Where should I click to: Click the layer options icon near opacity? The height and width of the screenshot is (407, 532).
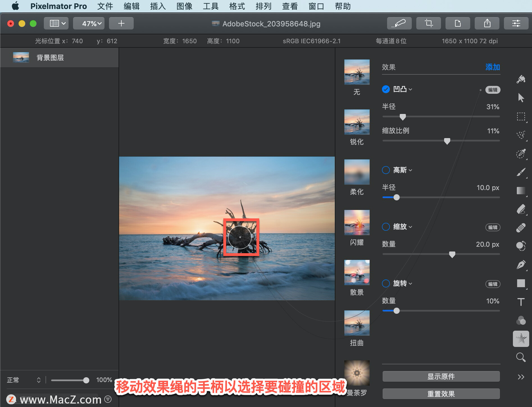pos(108,399)
